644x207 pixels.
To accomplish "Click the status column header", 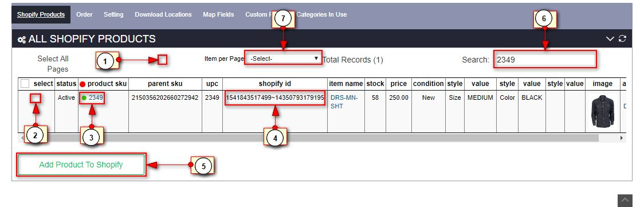I will 66,84.
